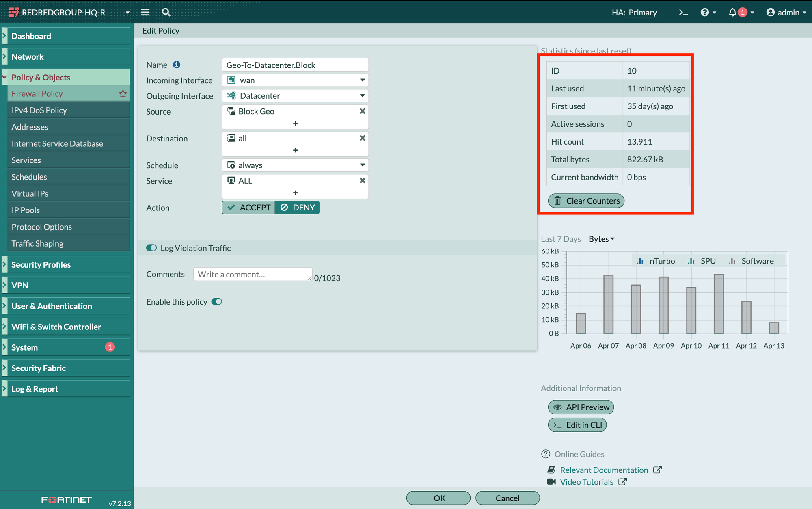Open the Incoming Interface wan dropdown
Image resolution: width=812 pixels, height=509 pixels.
[x=295, y=80]
